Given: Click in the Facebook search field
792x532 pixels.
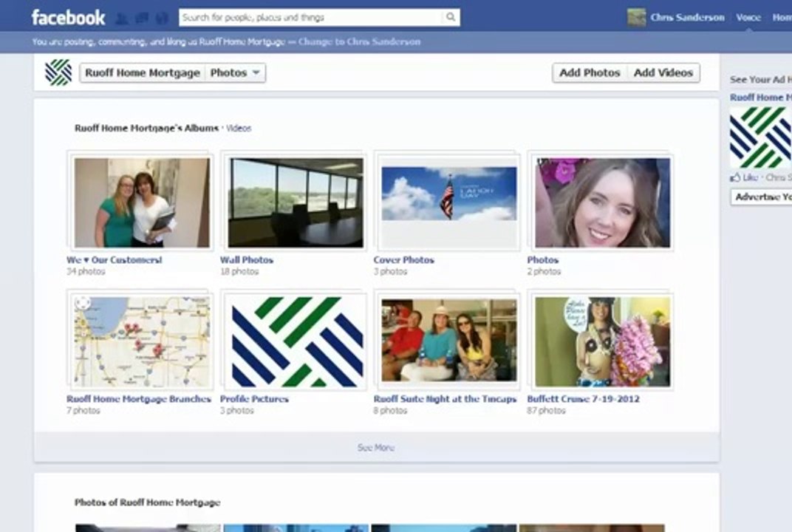Looking at the screenshot, I should tap(311, 17).
